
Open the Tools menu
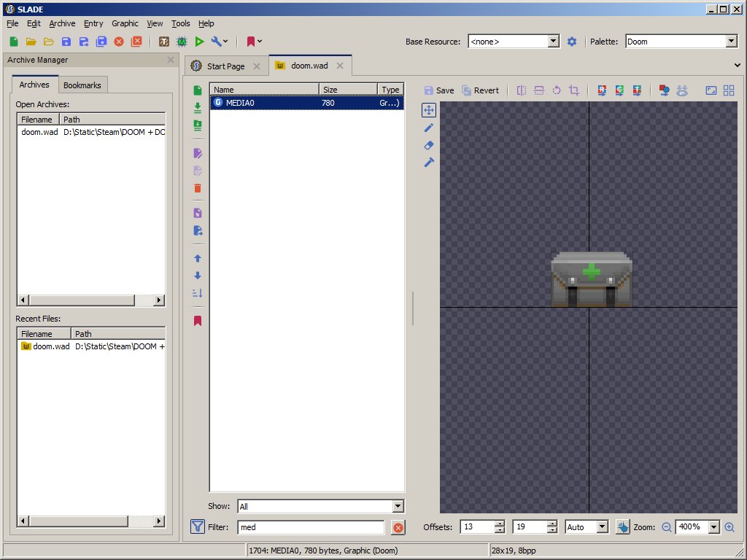[181, 23]
